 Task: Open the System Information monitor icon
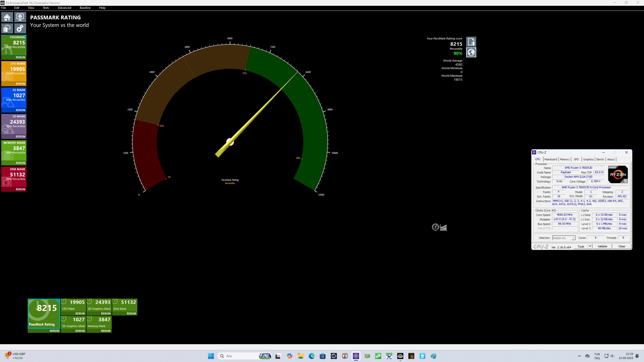[x=20, y=17]
